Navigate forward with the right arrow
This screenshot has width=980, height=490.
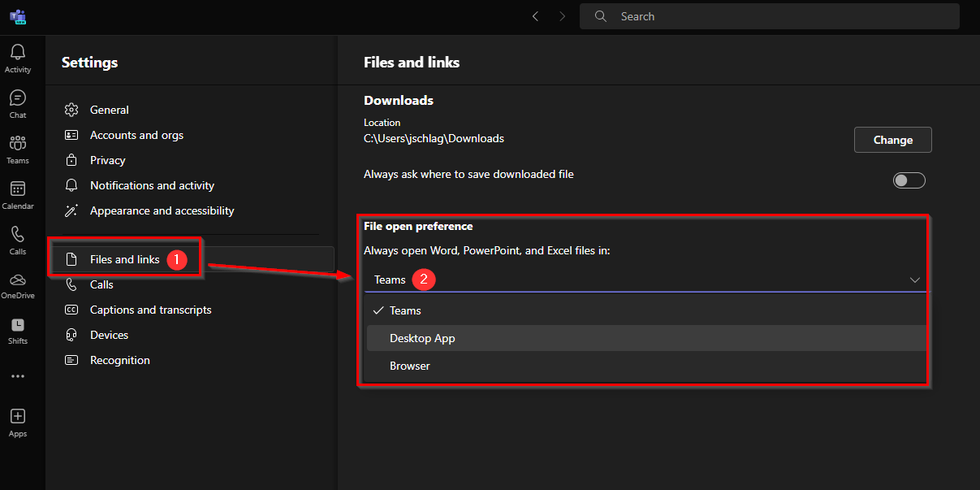coord(562,16)
